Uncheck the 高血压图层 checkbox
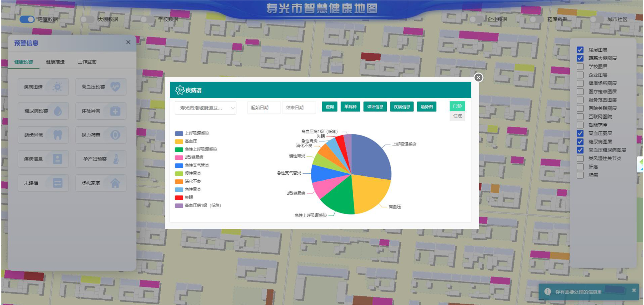Viewport: 644px width, 305px height. pyautogui.click(x=580, y=133)
